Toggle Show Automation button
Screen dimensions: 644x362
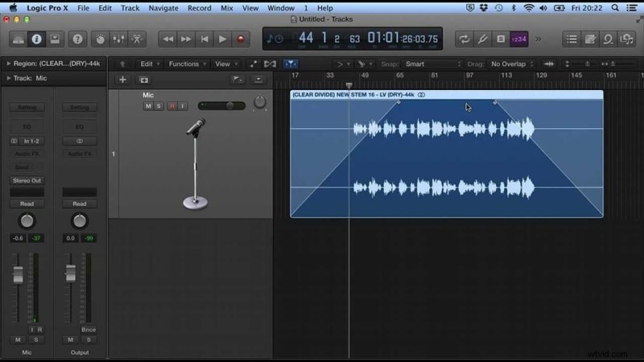coord(254,64)
